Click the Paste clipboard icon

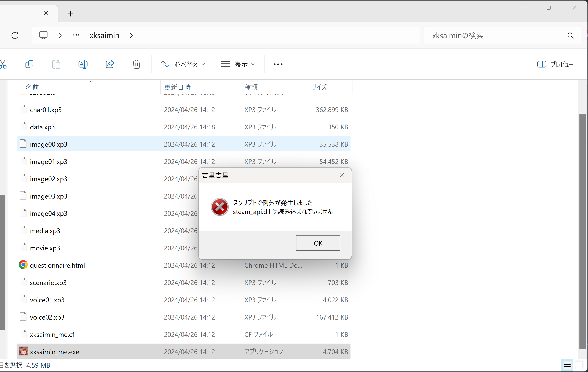click(56, 64)
